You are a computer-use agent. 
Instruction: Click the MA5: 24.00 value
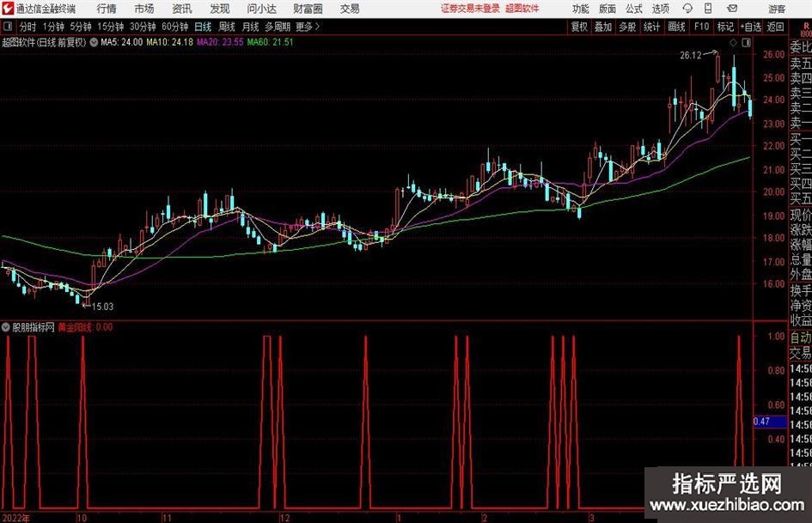[x=121, y=42]
